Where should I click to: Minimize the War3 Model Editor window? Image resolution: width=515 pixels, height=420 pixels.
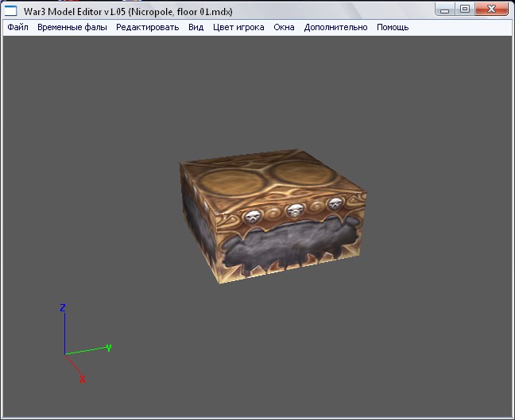tap(444, 10)
